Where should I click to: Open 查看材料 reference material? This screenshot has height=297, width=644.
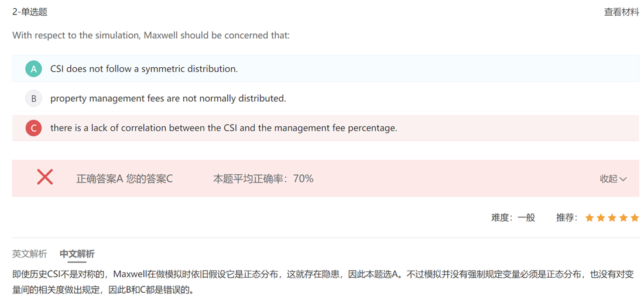click(x=621, y=12)
